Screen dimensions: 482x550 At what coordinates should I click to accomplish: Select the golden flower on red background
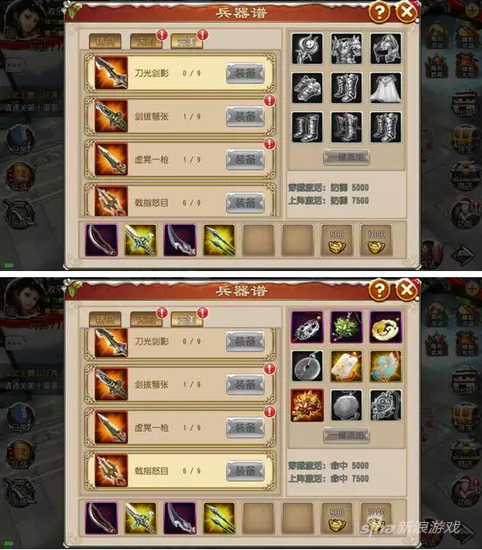(307, 405)
